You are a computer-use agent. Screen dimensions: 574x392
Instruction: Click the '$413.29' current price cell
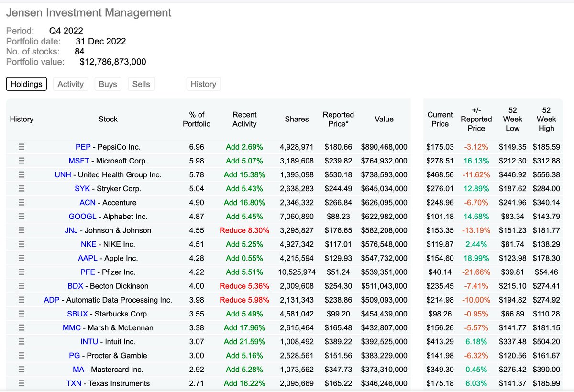(x=440, y=341)
